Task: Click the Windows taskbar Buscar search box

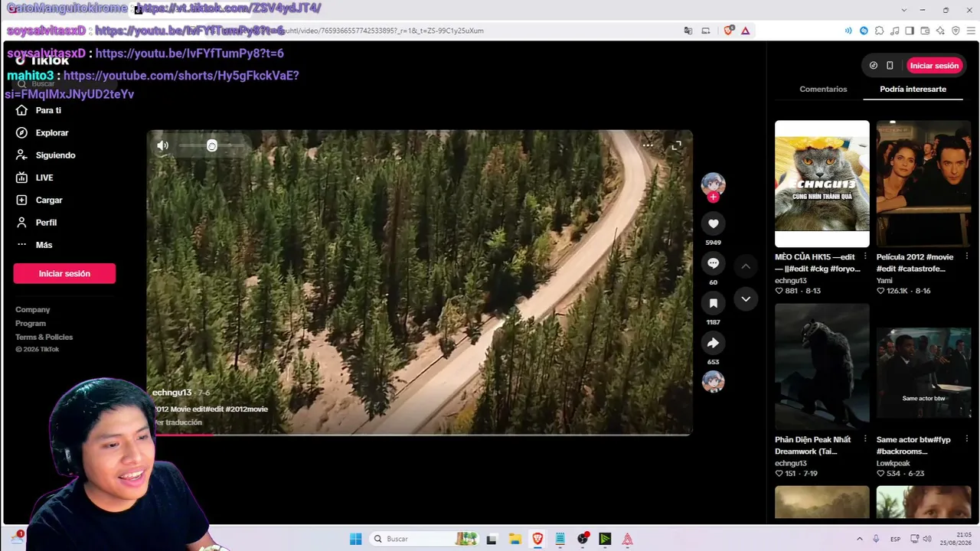Action: point(423,539)
